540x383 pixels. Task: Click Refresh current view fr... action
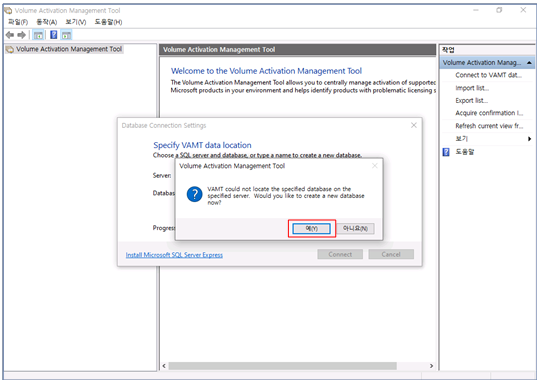pyautogui.click(x=489, y=126)
